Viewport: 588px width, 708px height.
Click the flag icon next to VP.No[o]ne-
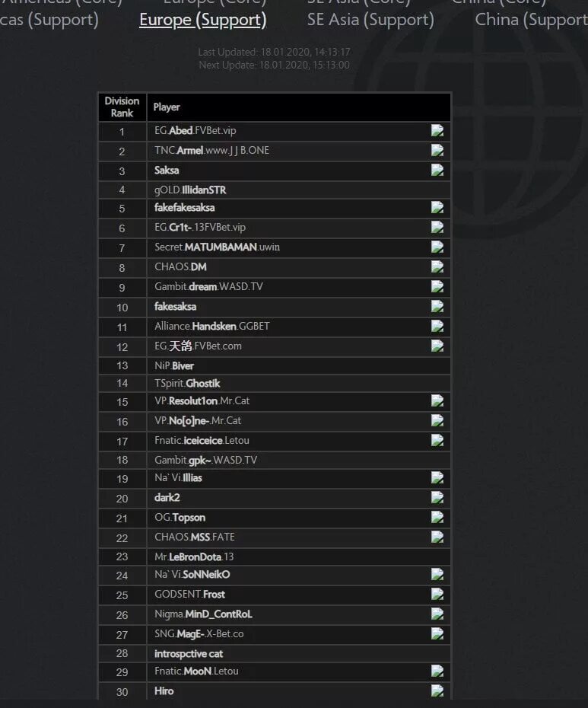437,421
